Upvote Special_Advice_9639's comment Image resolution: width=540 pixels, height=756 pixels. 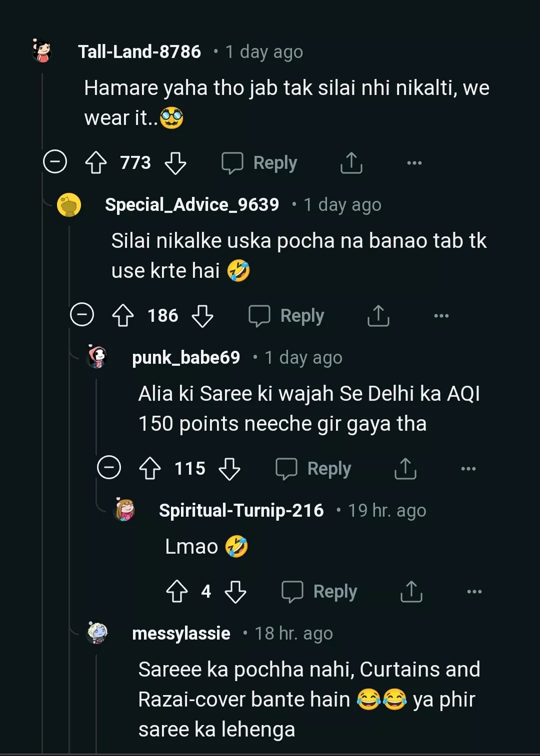tap(122, 316)
